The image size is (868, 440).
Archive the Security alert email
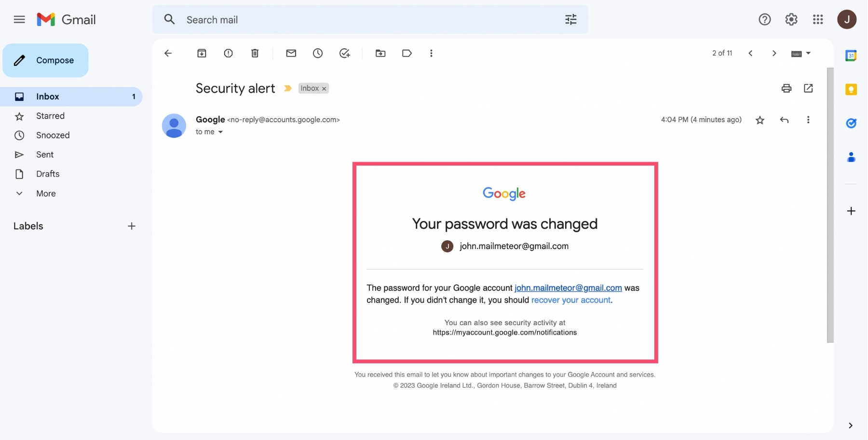click(202, 53)
